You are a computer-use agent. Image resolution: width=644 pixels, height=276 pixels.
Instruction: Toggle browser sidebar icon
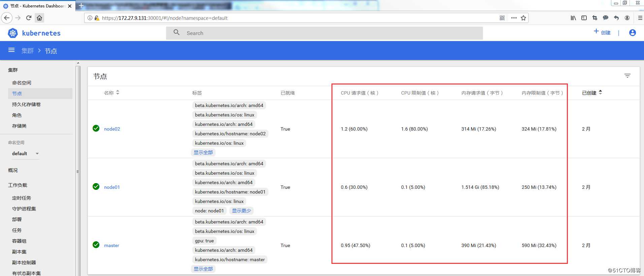(584, 18)
